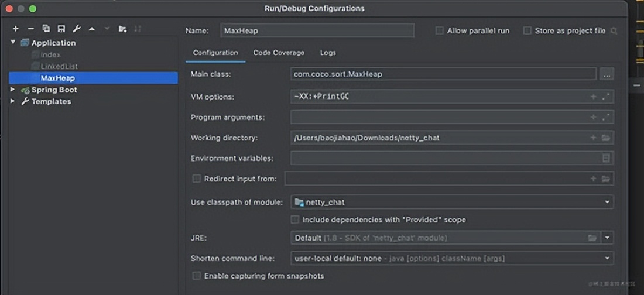Click the Save Configuration disk icon
644x295 pixels.
click(61, 29)
